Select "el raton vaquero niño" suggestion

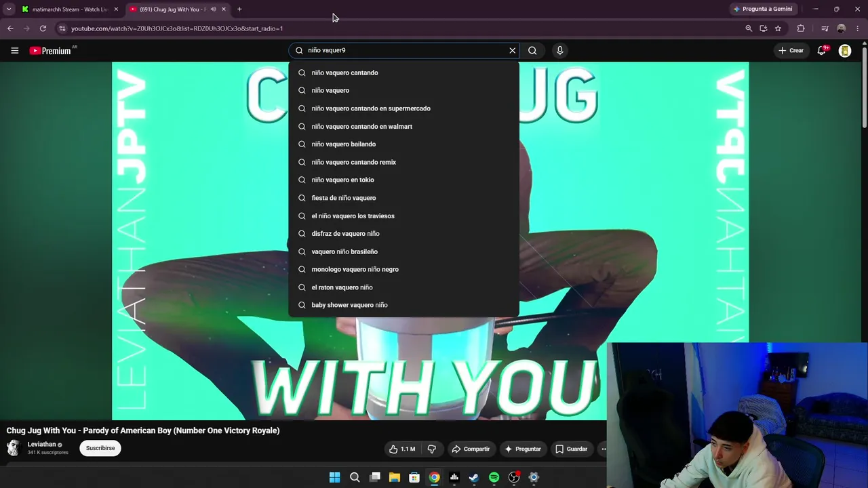point(404,287)
